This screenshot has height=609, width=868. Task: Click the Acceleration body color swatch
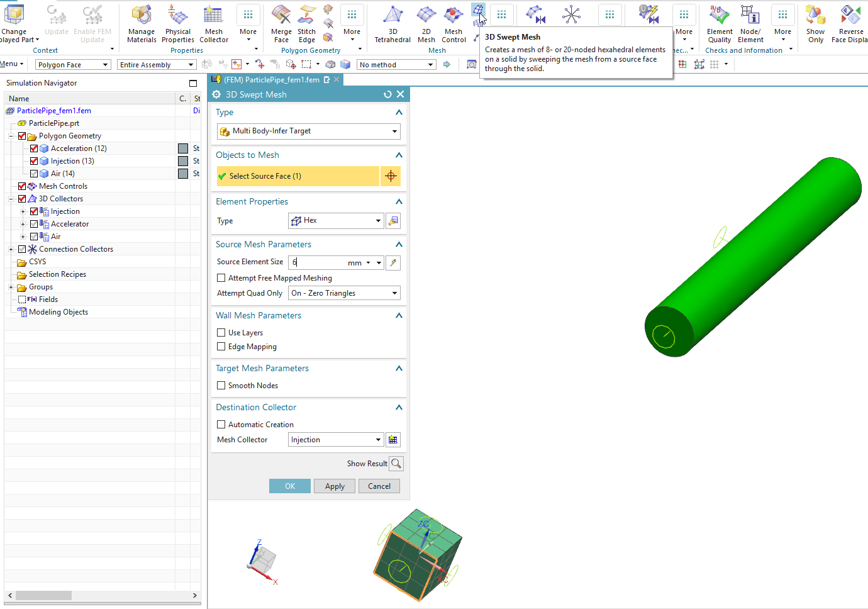(x=183, y=148)
